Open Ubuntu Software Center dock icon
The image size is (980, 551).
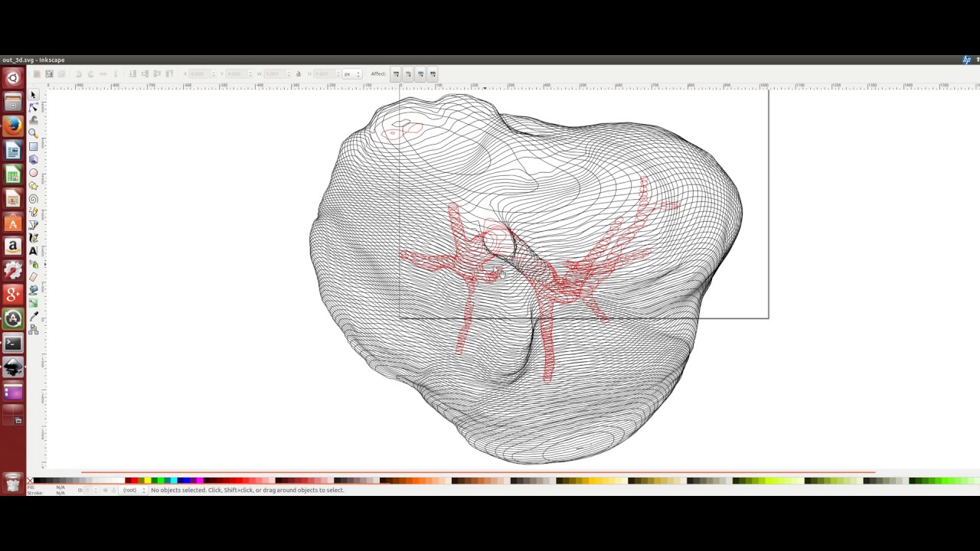(13, 223)
